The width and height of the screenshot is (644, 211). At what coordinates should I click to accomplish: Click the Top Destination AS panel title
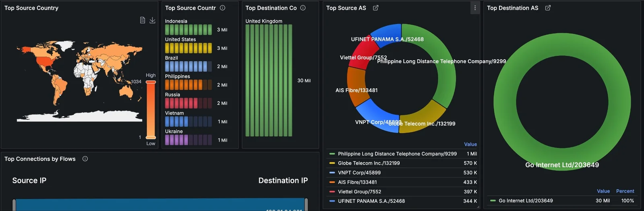[x=512, y=8]
